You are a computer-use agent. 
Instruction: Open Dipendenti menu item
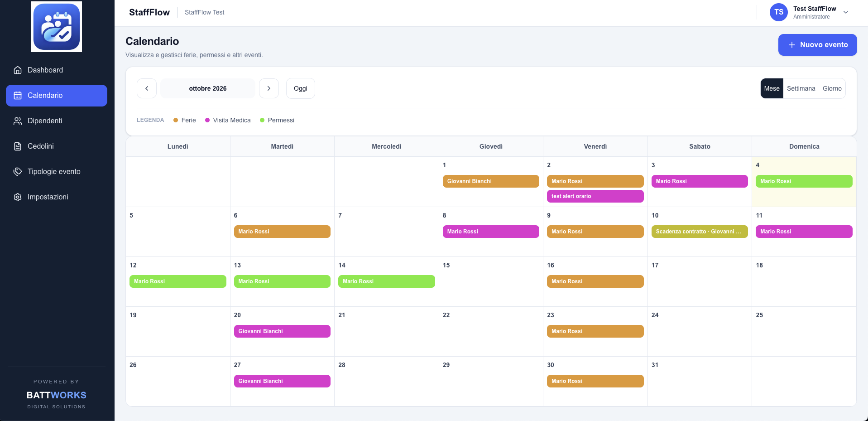pyautogui.click(x=57, y=121)
